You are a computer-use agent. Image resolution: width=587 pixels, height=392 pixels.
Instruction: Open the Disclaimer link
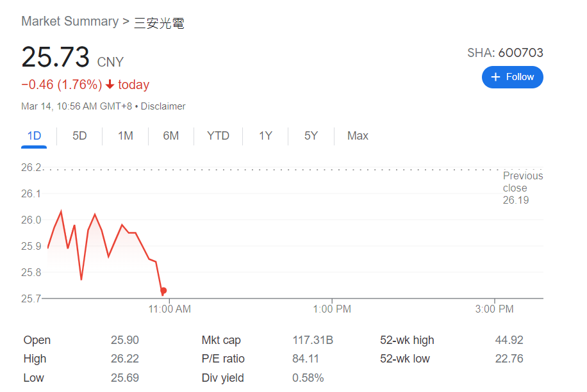163,106
